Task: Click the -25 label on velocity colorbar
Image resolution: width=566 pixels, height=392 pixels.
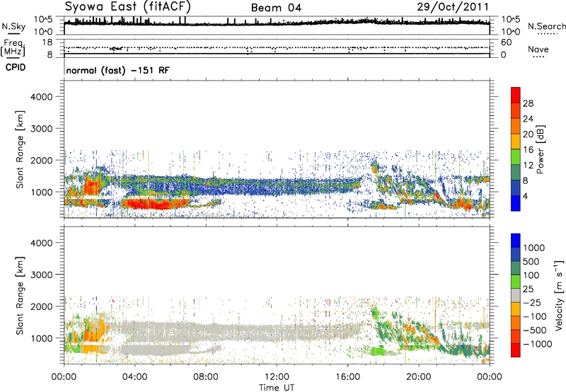Action: [x=531, y=303]
